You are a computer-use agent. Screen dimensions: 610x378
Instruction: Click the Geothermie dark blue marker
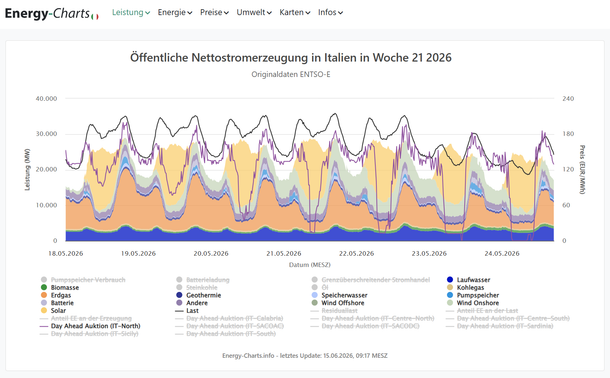179,295
